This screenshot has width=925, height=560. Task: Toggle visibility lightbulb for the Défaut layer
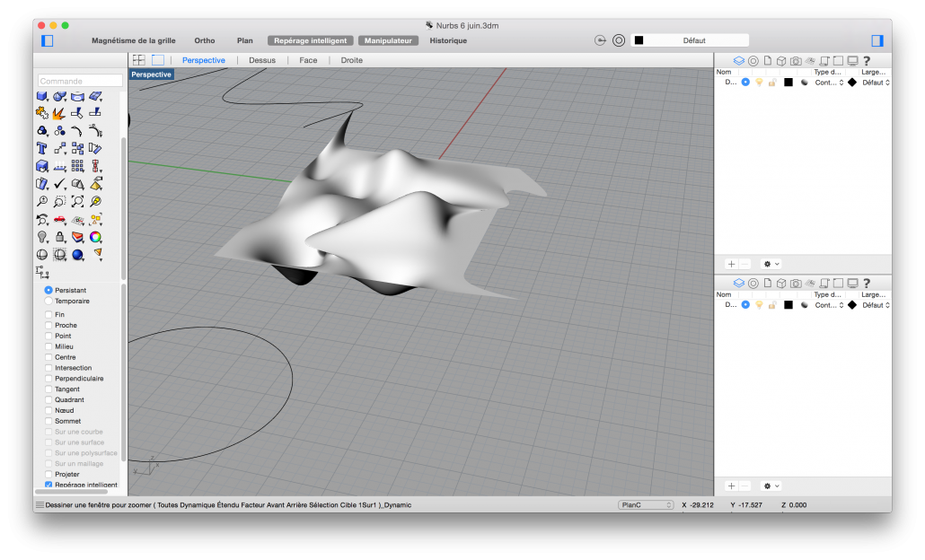(761, 81)
